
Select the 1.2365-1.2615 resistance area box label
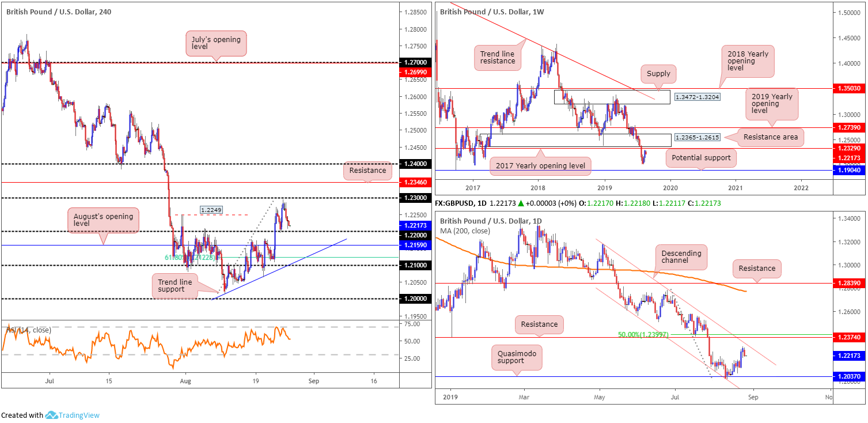pos(698,137)
